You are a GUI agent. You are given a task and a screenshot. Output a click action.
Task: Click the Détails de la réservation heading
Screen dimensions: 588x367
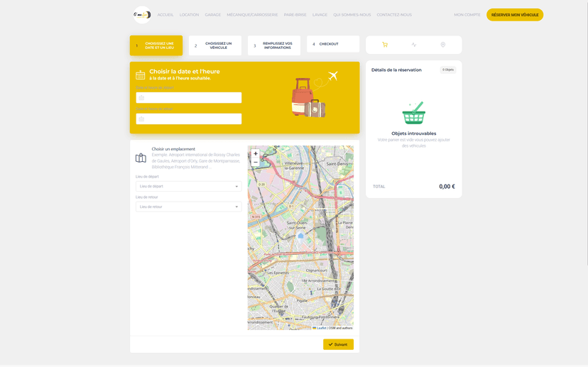coord(396,70)
